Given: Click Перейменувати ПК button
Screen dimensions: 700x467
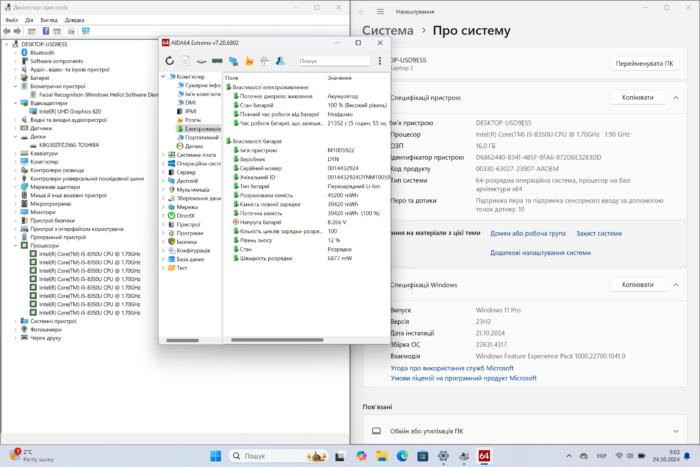Looking at the screenshot, I should pyautogui.click(x=644, y=63).
